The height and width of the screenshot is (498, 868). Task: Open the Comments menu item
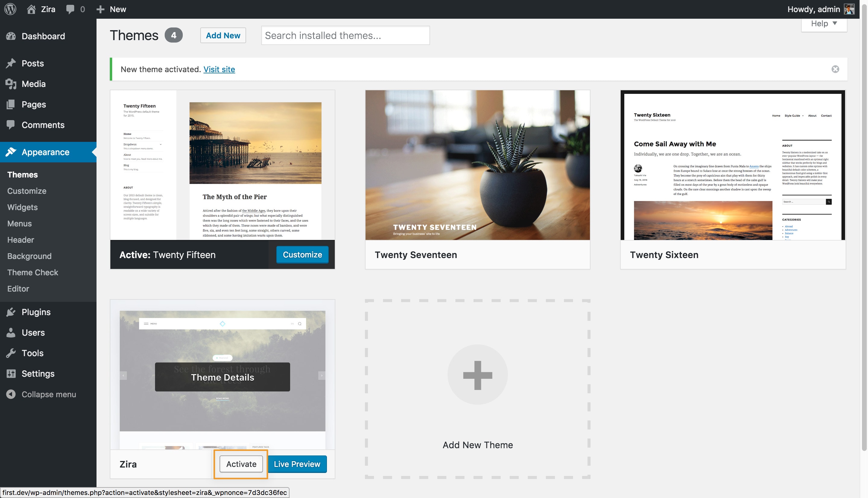(x=48, y=125)
